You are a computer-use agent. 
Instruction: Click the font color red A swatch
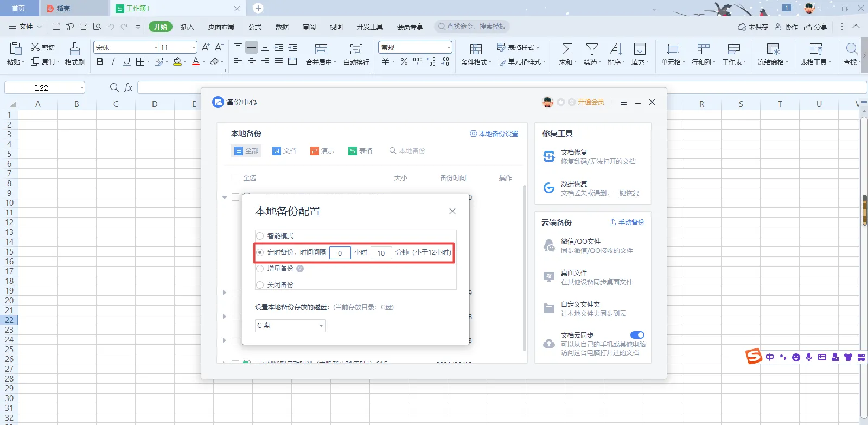click(x=196, y=62)
